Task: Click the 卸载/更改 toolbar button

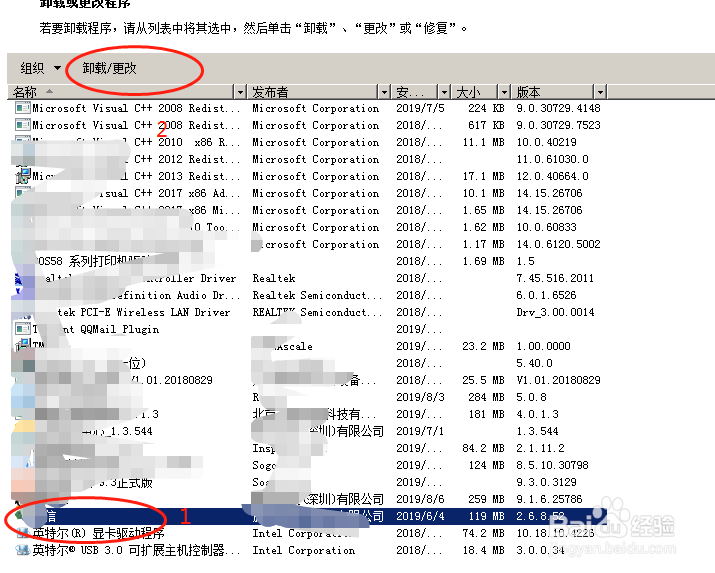Action: (109, 68)
